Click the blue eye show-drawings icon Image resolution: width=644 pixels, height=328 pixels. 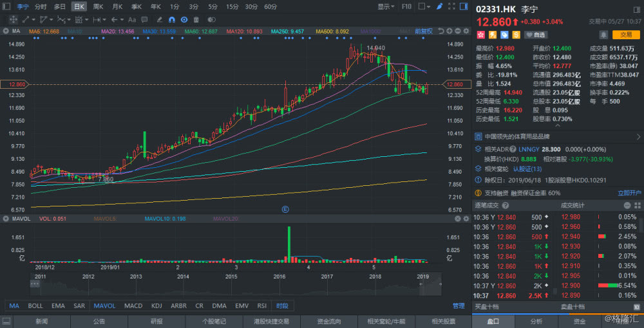(x=184, y=19)
